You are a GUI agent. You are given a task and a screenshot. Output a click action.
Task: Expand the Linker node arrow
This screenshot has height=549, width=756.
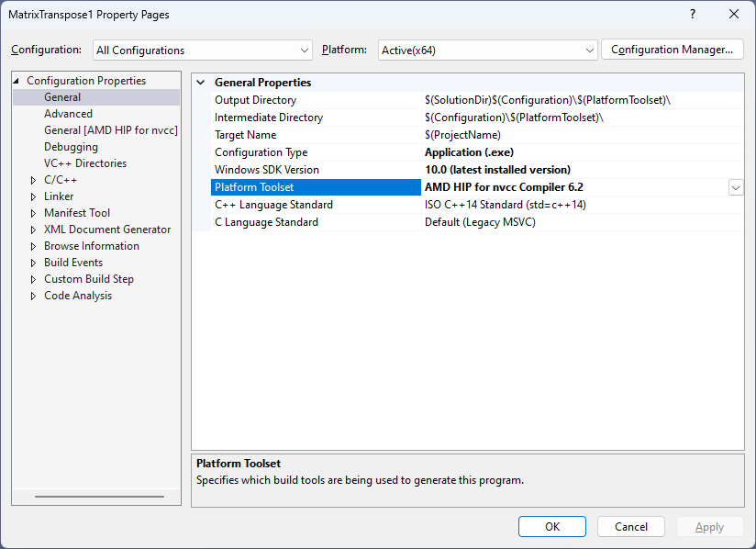pyautogui.click(x=33, y=196)
